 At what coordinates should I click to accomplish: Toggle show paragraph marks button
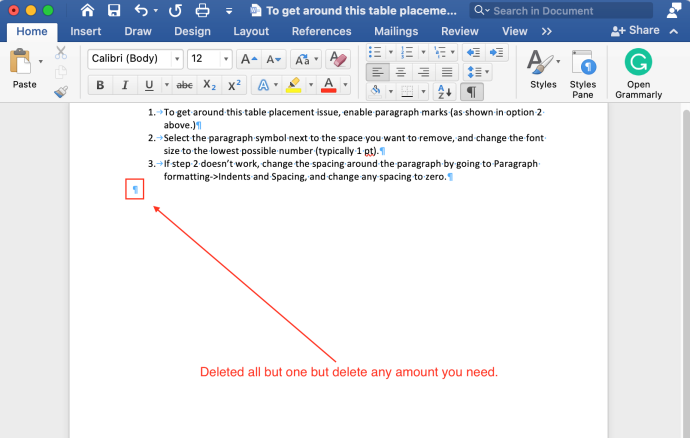pos(471,92)
